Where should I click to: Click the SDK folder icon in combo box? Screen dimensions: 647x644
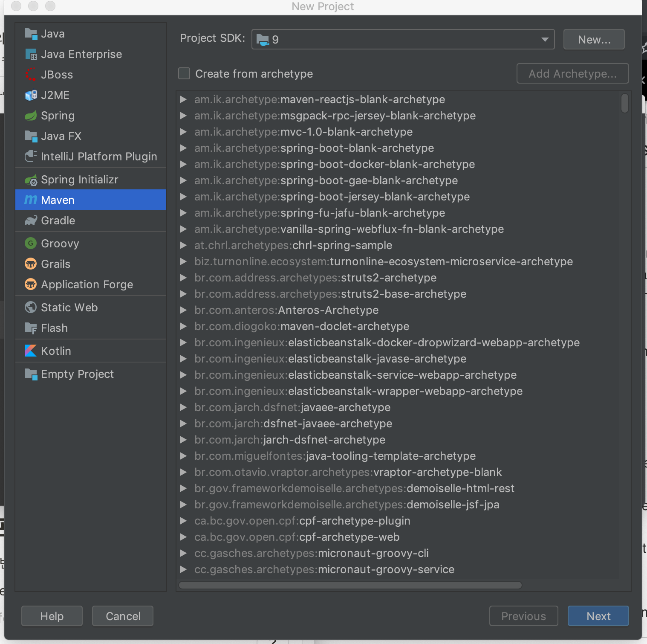pyautogui.click(x=263, y=40)
